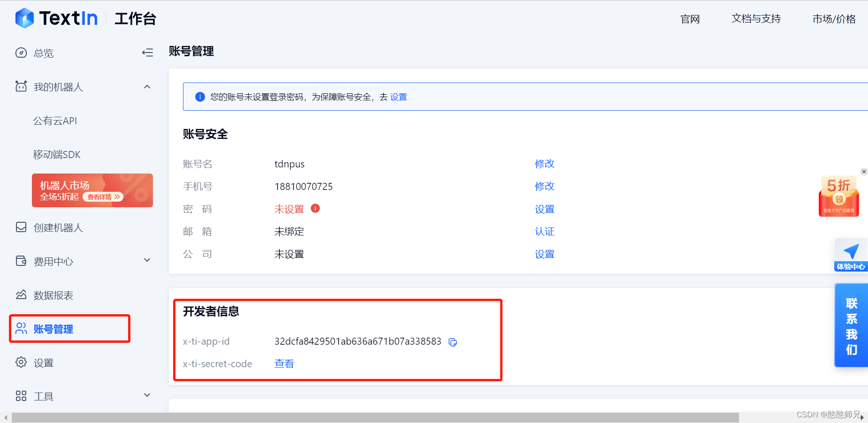Open 文档与支持 in the top navigation
868x423 pixels.
pyautogui.click(x=755, y=19)
